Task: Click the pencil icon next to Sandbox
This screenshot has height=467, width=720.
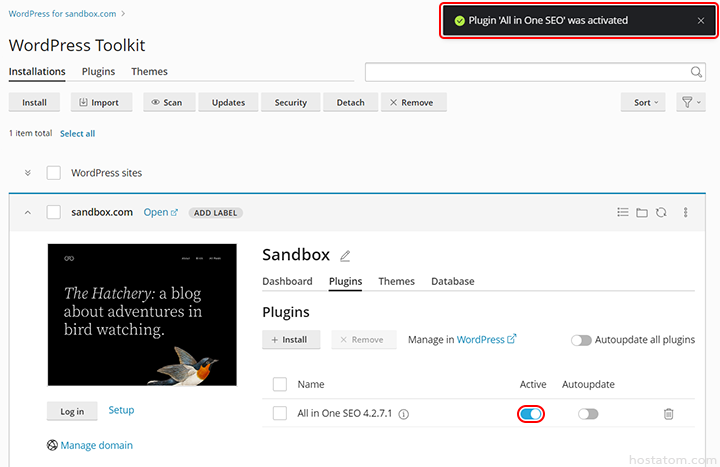Action: click(346, 256)
